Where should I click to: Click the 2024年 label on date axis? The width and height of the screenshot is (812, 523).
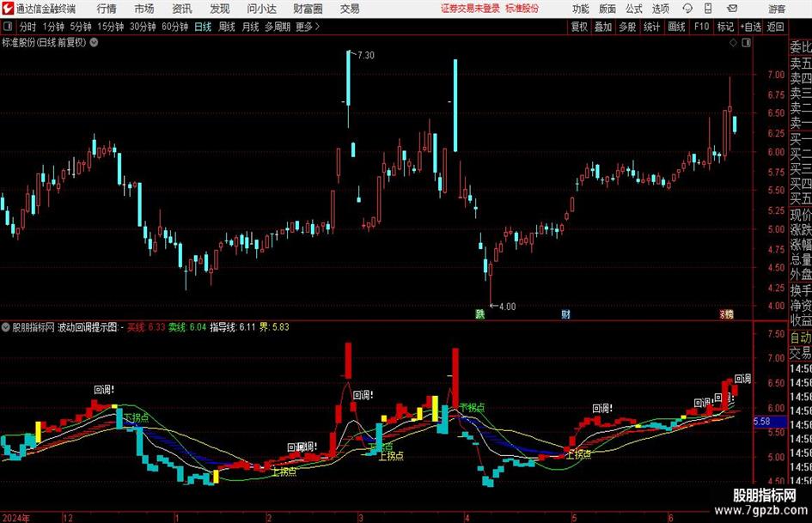click(x=16, y=518)
